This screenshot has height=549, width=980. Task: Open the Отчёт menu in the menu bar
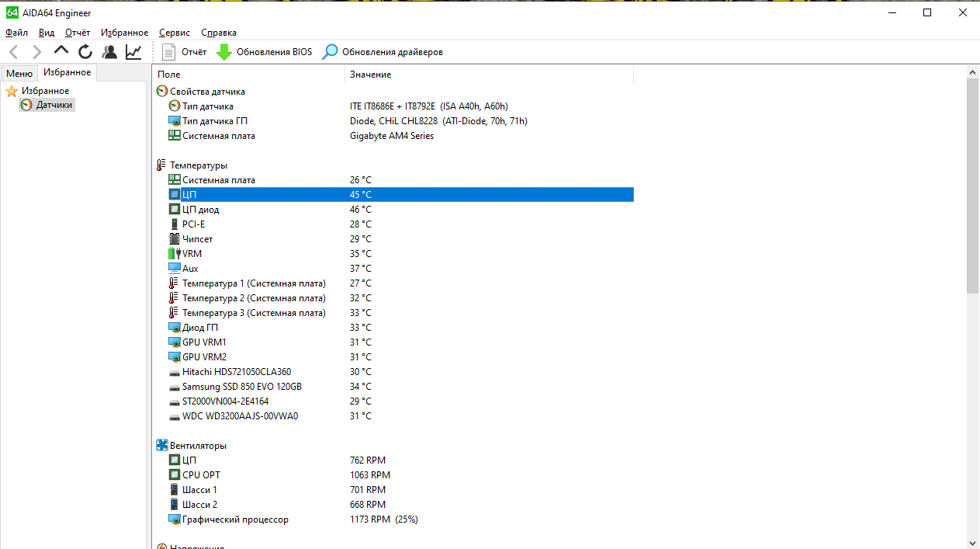click(x=78, y=33)
